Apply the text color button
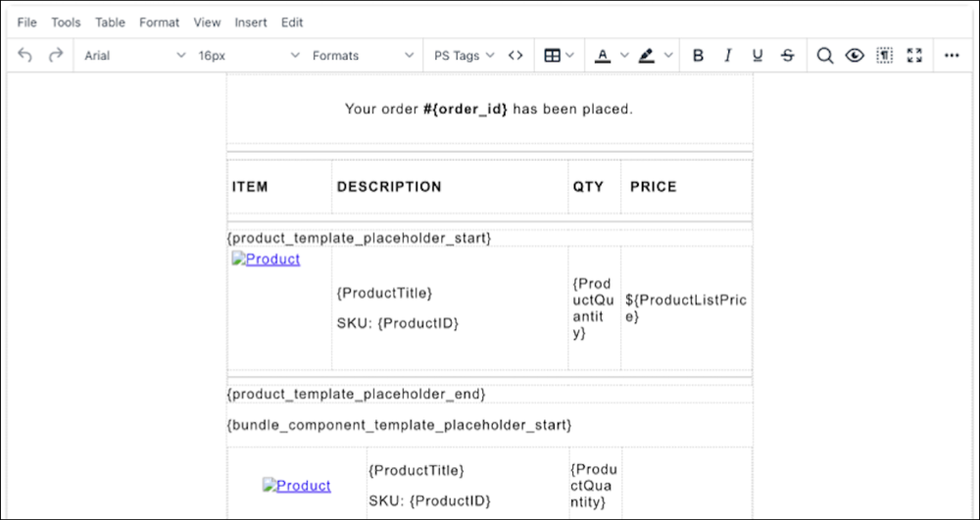This screenshot has width=980, height=520. point(602,56)
